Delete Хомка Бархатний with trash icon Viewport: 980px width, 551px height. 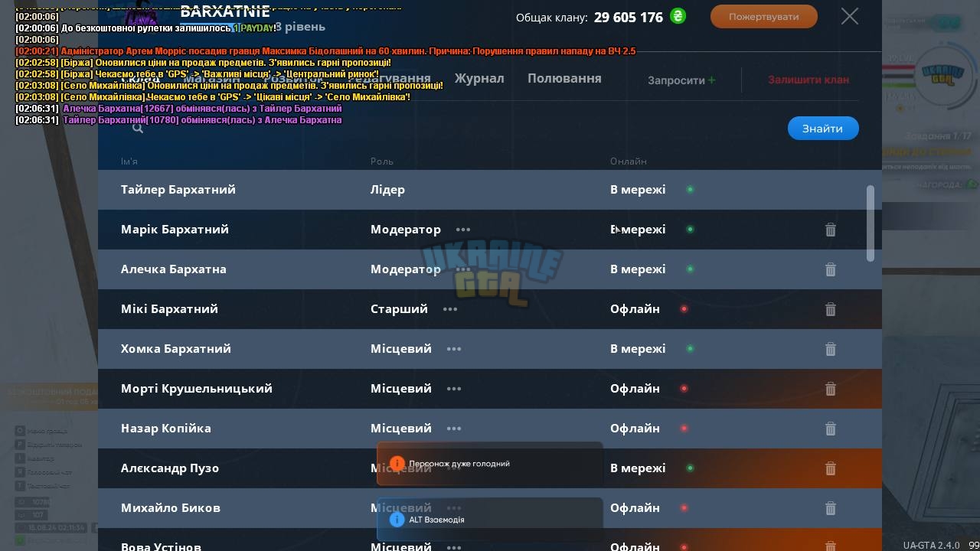tap(831, 349)
